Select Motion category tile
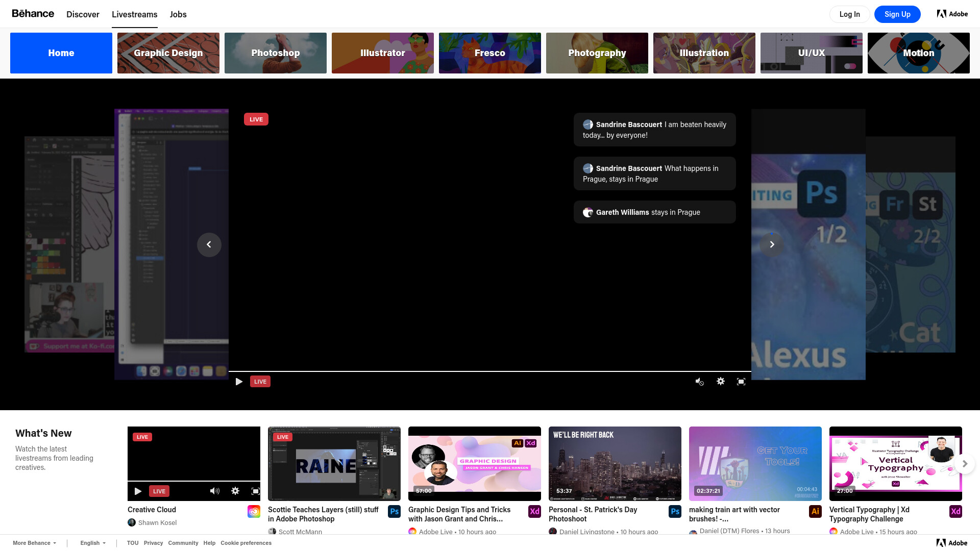 [x=919, y=53]
